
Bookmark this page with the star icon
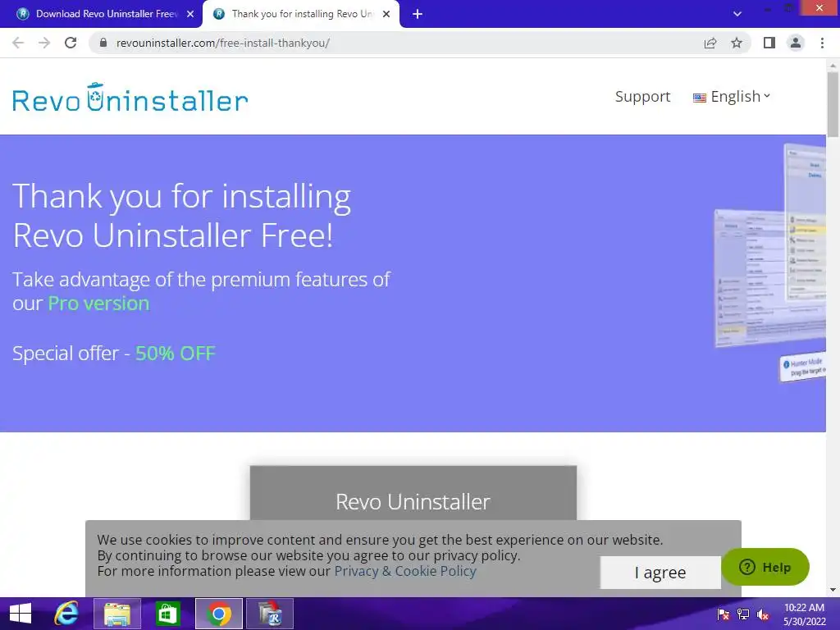[x=737, y=43]
